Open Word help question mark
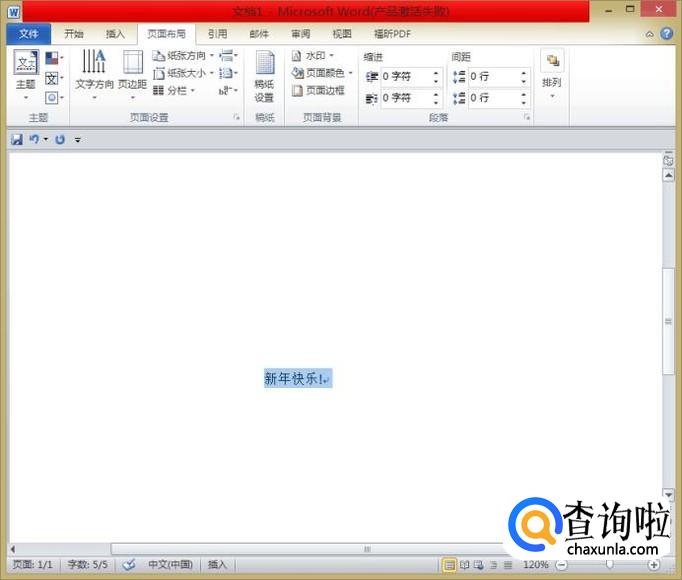The height and width of the screenshot is (580, 682). (666, 34)
